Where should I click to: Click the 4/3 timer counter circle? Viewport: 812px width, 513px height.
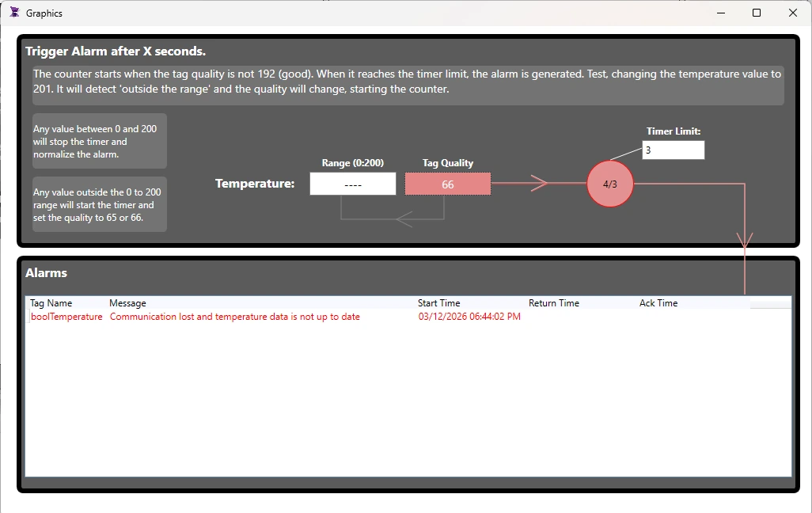[610, 184]
